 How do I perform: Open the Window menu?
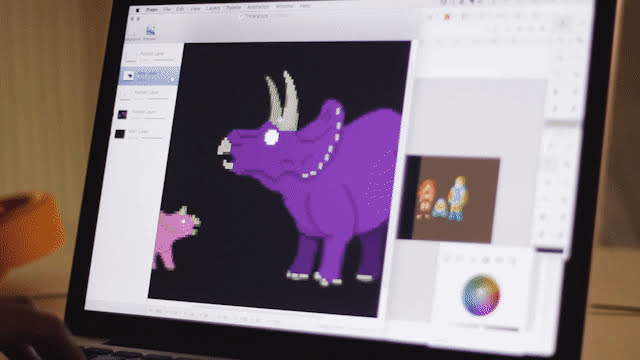284,7
